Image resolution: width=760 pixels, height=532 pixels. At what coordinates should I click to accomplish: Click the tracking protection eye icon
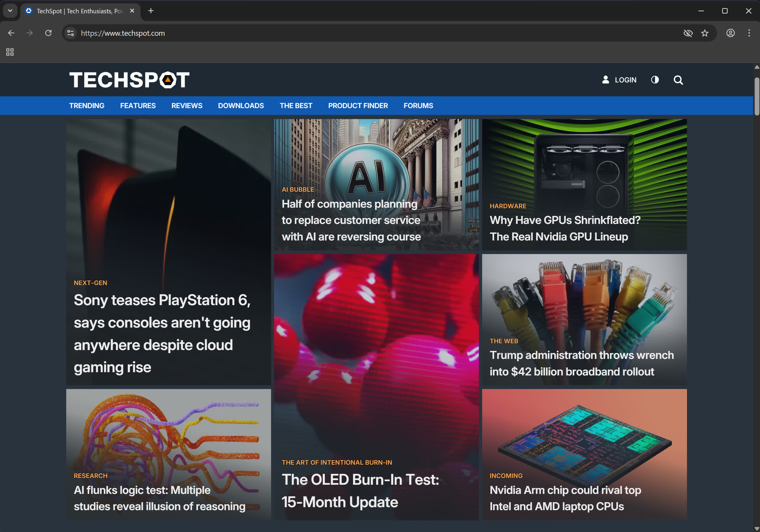[688, 33]
